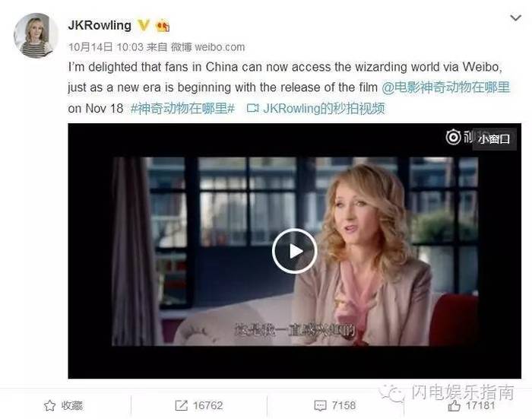Open the #神奇动物在哪里# hashtag
Image resolution: width=532 pixels, height=419 pixels.
point(182,109)
